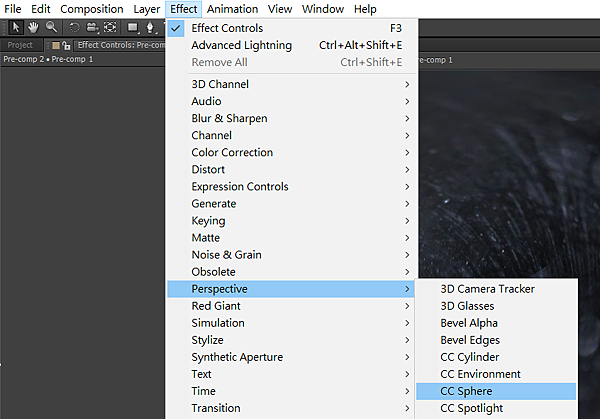600x419 pixels.
Task: Select the Hand tool
Action: tap(33, 27)
